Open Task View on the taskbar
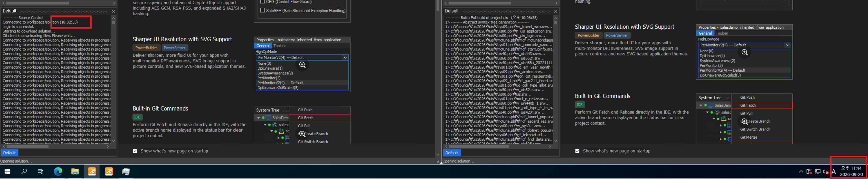The width and height of the screenshot is (868, 179). 41,172
